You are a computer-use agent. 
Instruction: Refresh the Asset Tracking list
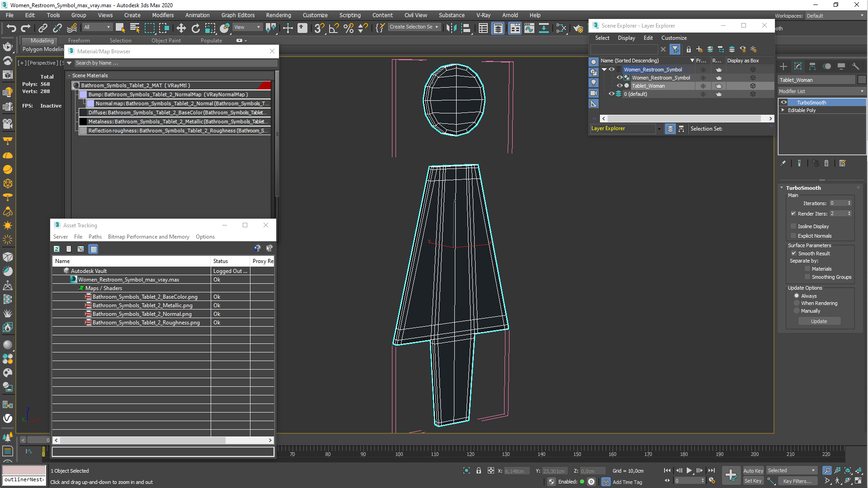[57, 249]
